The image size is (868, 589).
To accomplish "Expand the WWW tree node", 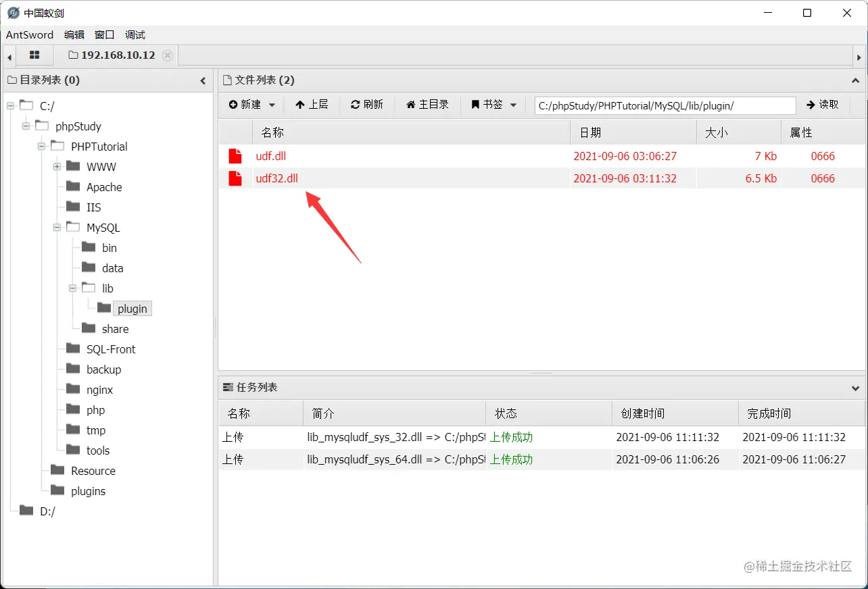I will [x=57, y=167].
